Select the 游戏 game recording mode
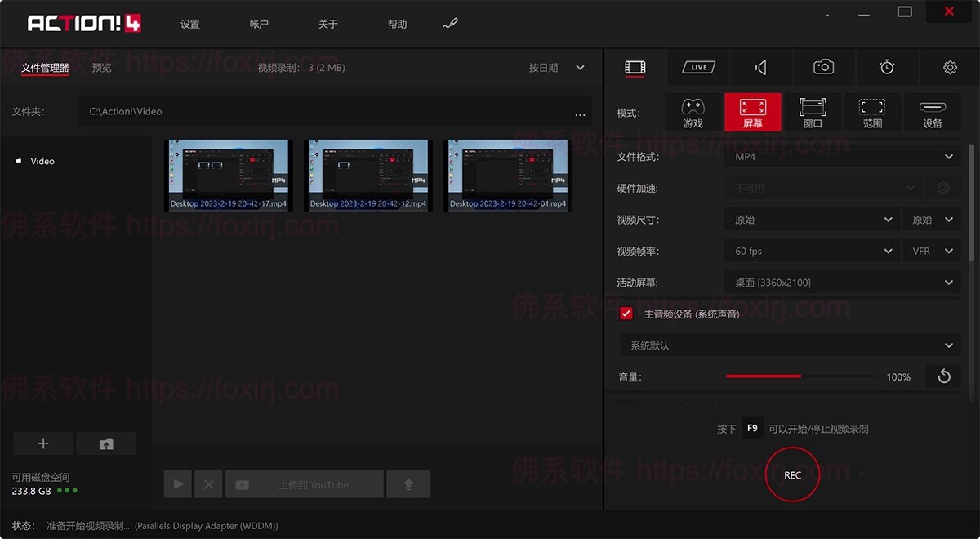980x539 pixels. (x=693, y=113)
